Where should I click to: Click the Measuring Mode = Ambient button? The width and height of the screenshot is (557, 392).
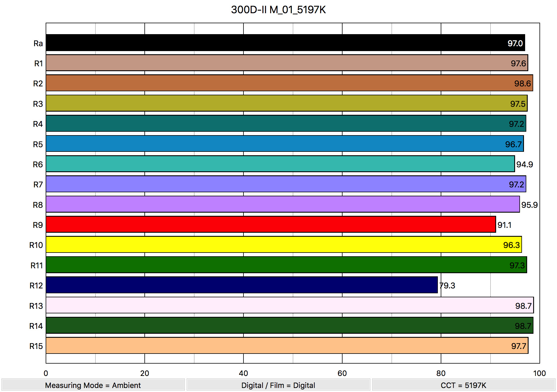click(93, 385)
